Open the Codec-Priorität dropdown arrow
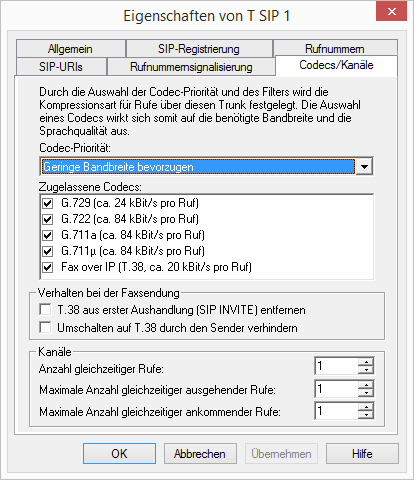This screenshot has height=480, width=414. click(x=364, y=166)
